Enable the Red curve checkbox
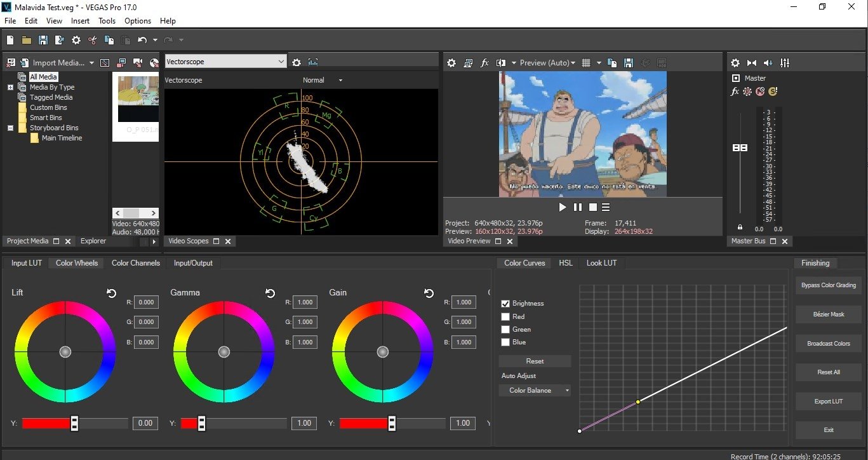Image resolution: width=868 pixels, height=460 pixels. click(x=505, y=316)
